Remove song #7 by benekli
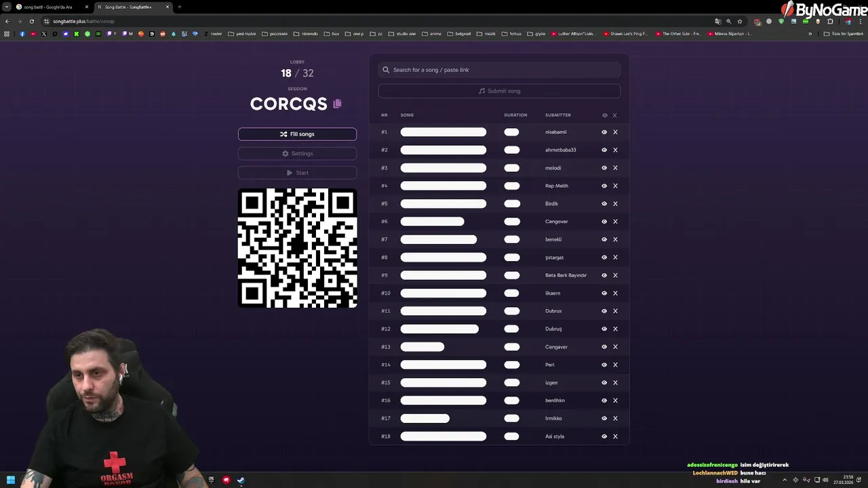This screenshot has width=868, height=488. (x=615, y=239)
